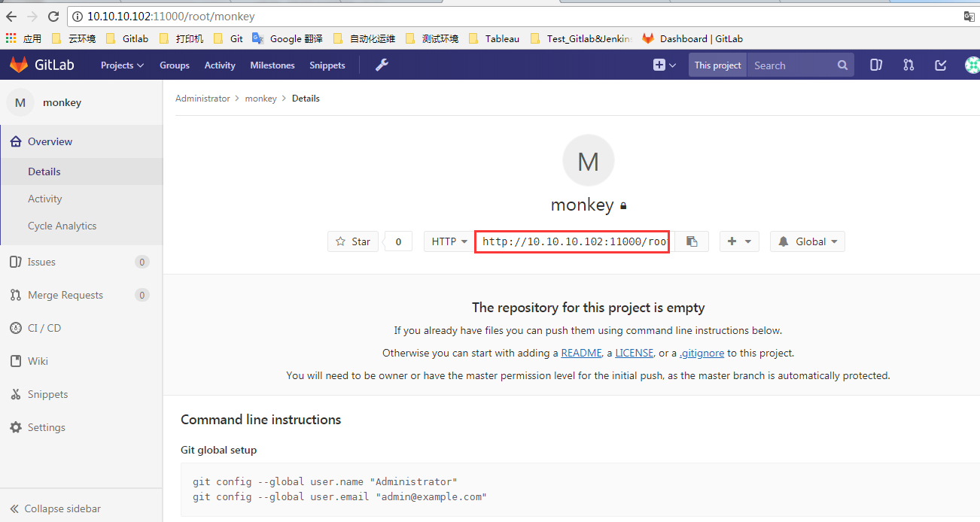Click the copy URL to clipboard button

(692, 241)
